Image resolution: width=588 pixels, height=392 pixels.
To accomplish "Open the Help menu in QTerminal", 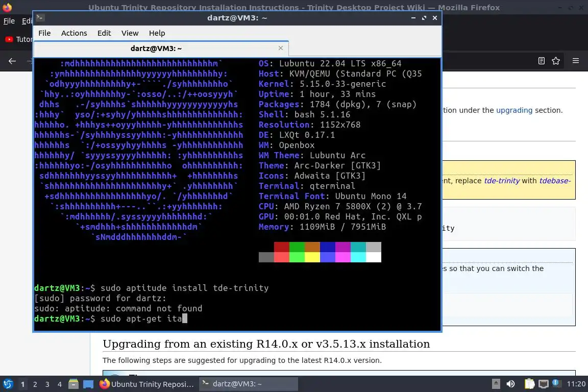I will (x=157, y=33).
